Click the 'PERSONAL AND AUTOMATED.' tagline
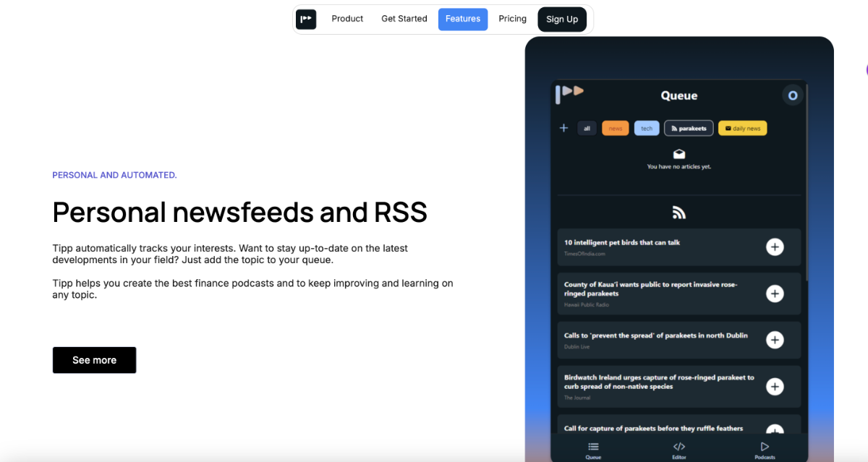Screen dimensions: 868x462 coord(114,175)
